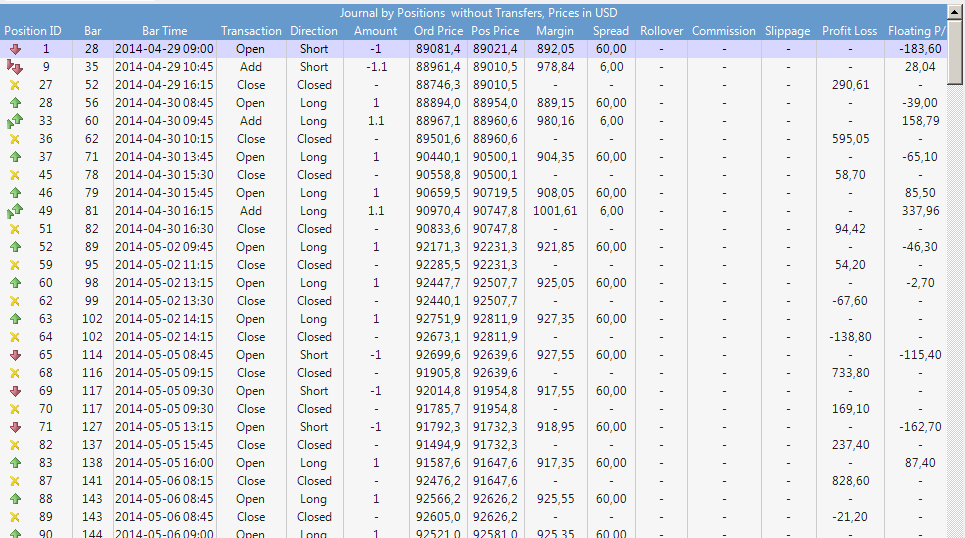
Task: Click the green arrow icon for position 83
Action: pos(15,463)
